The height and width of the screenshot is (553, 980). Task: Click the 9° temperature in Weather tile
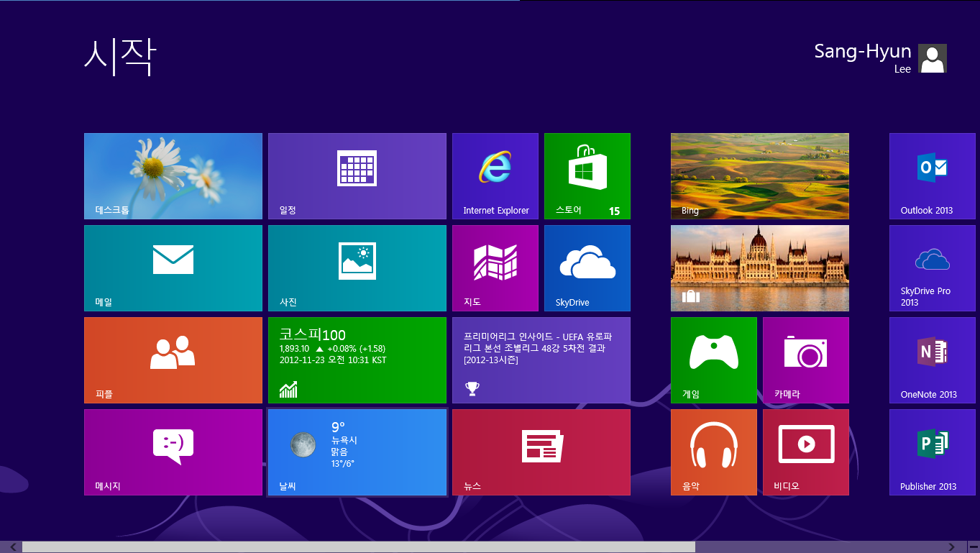coord(338,427)
